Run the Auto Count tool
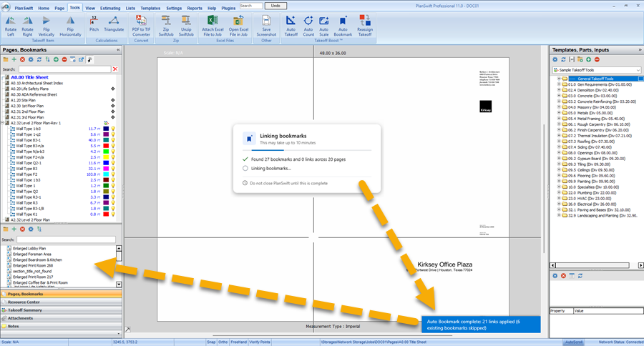Image resolution: width=644 pixels, height=346 pixels. [308, 26]
